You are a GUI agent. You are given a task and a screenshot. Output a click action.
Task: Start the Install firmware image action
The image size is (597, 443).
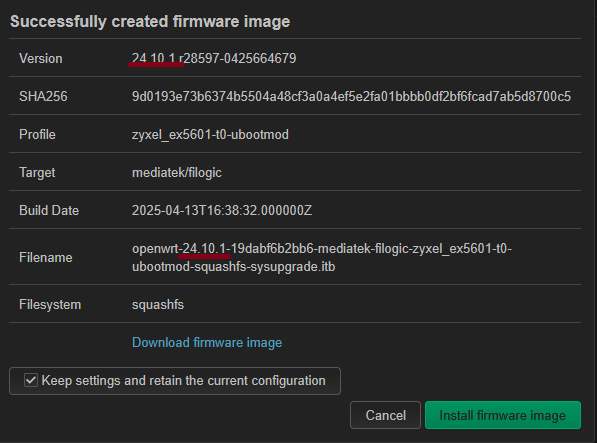point(503,415)
